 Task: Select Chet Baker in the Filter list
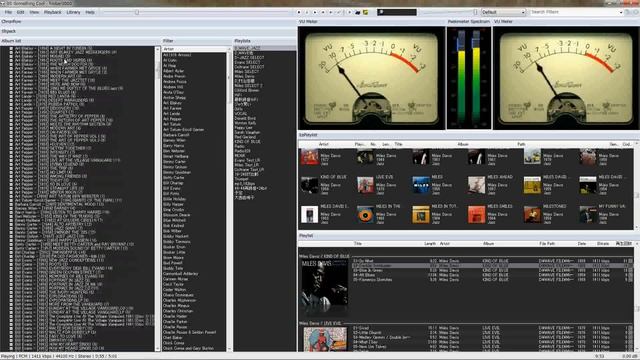[173, 338]
